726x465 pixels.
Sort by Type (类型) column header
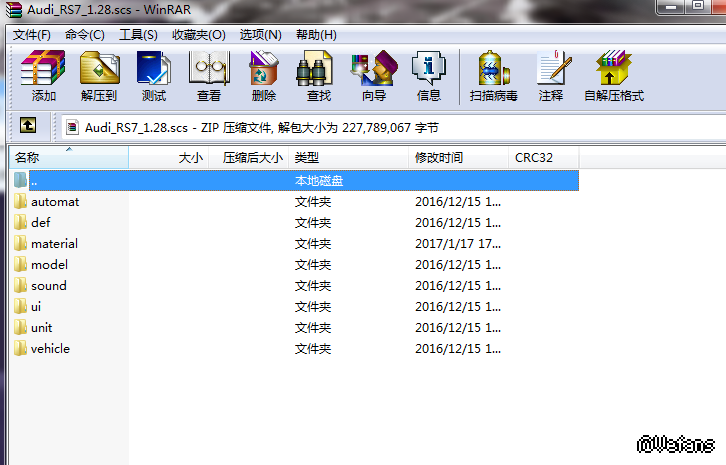[x=348, y=157]
